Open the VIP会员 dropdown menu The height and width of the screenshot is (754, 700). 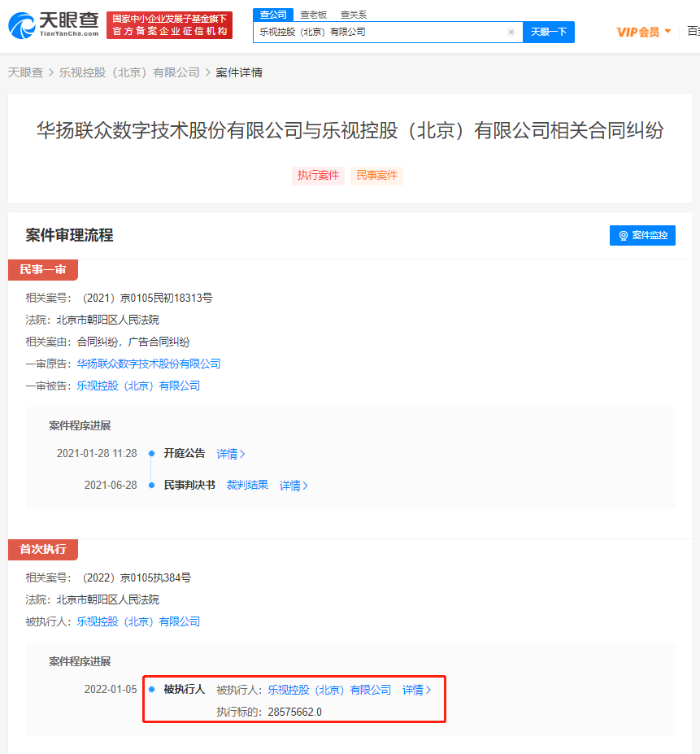click(644, 32)
